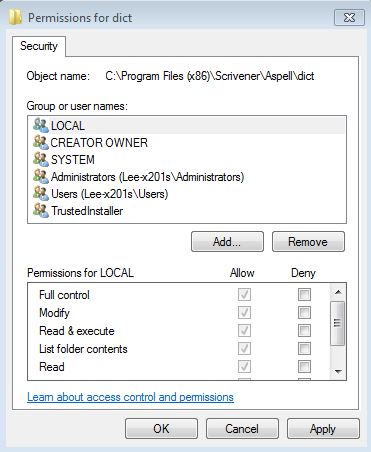Toggle the Allow checkbox for Full control

coord(244,294)
